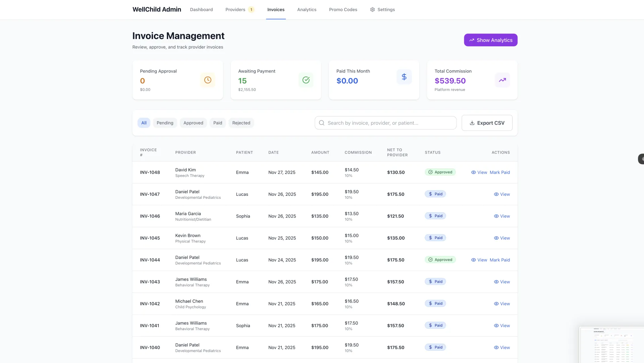The width and height of the screenshot is (644, 363).
Task: Click the trending icon inside Show Analytics button
Action: point(471,40)
